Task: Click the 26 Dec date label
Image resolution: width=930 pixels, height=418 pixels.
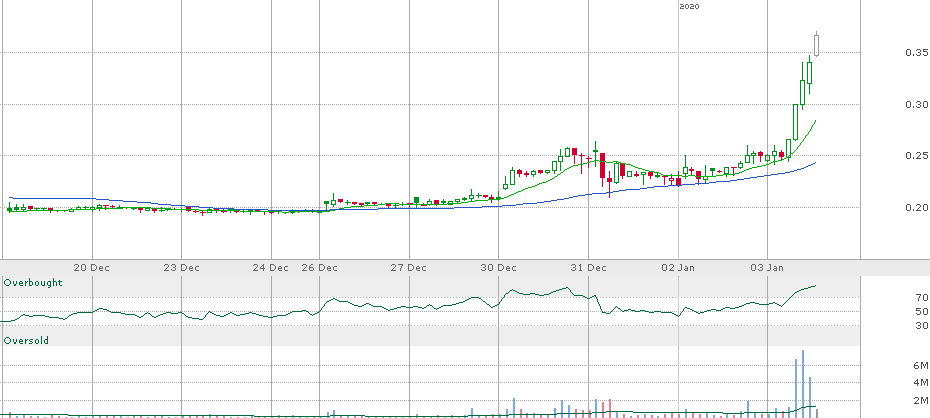Action: tap(319, 267)
